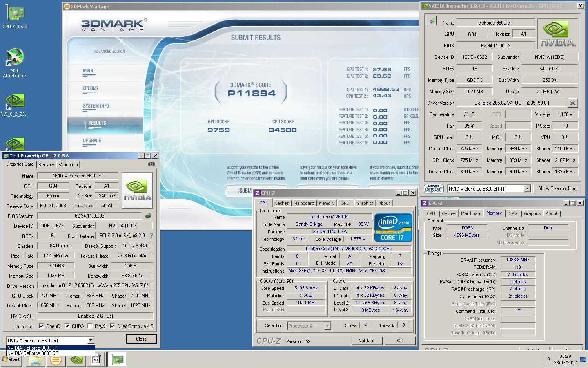Open the NVI_0_2_23 desktop icon
The height and width of the screenshot is (368, 588).
15,105
